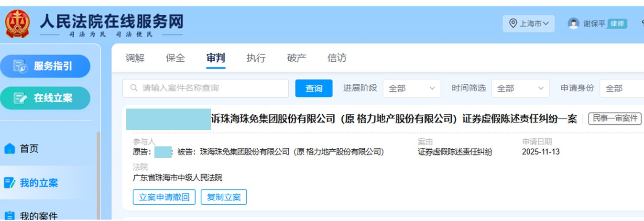Expand the 申请身份 dropdown
Screen dimensions: 644x221
622,88
